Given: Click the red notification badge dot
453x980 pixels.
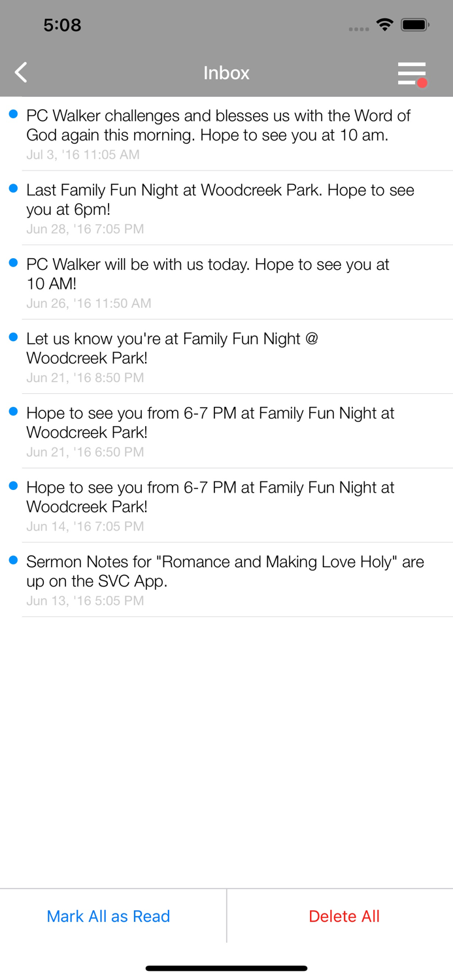Looking at the screenshot, I should tap(424, 83).
